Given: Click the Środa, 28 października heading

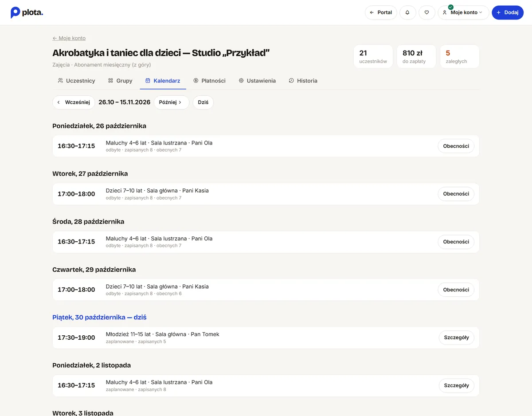Looking at the screenshot, I should [88, 221].
